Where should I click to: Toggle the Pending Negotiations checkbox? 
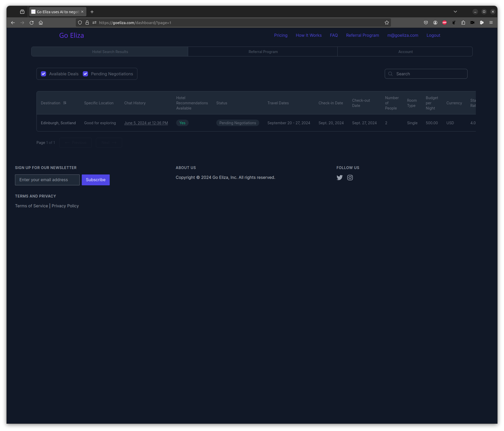85,74
